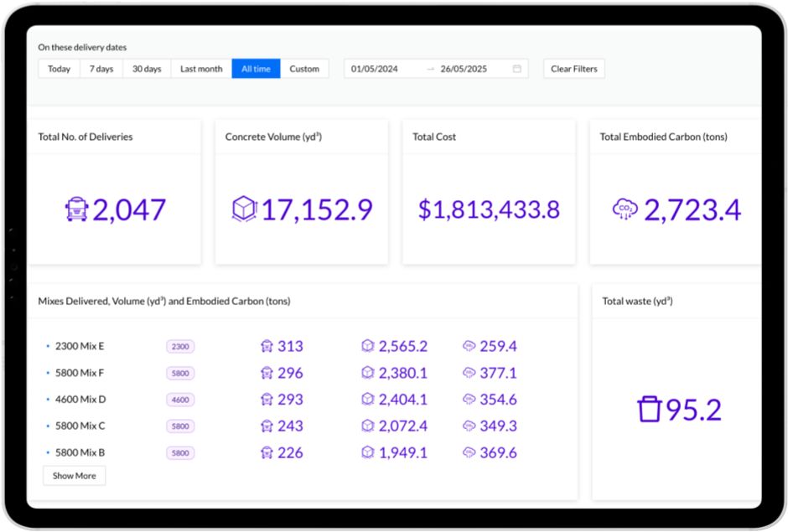Click the delivery count 243 for Mix C
Screen dimensions: 788x532
[290, 426]
